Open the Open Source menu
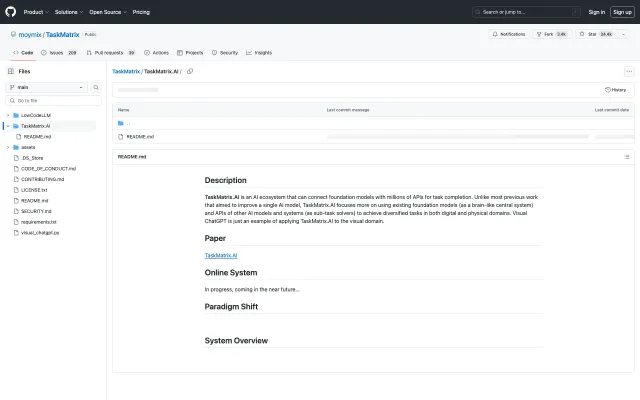The height and width of the screenshot is (400, 640). pyautogui.click(x=108, y=12)
